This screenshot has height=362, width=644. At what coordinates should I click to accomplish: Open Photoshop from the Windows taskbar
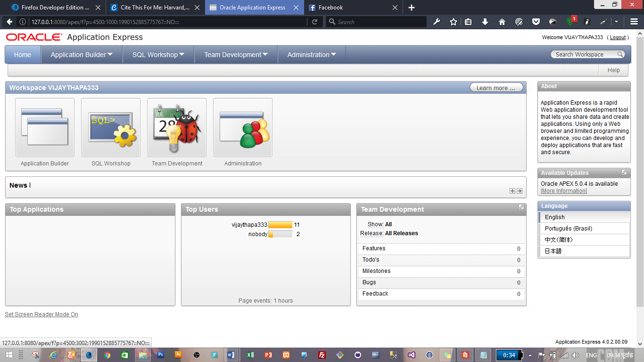pyautogui.click(x=160, y=354)
